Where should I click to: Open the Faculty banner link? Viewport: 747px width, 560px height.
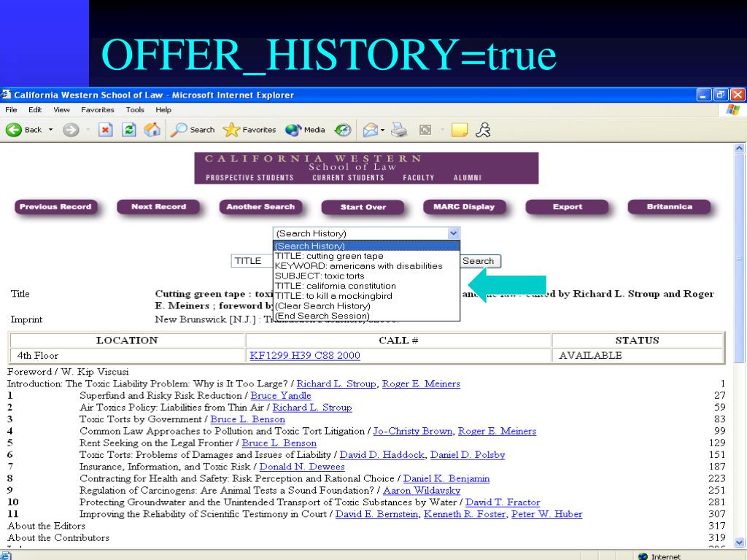click(x=419, y=178)
